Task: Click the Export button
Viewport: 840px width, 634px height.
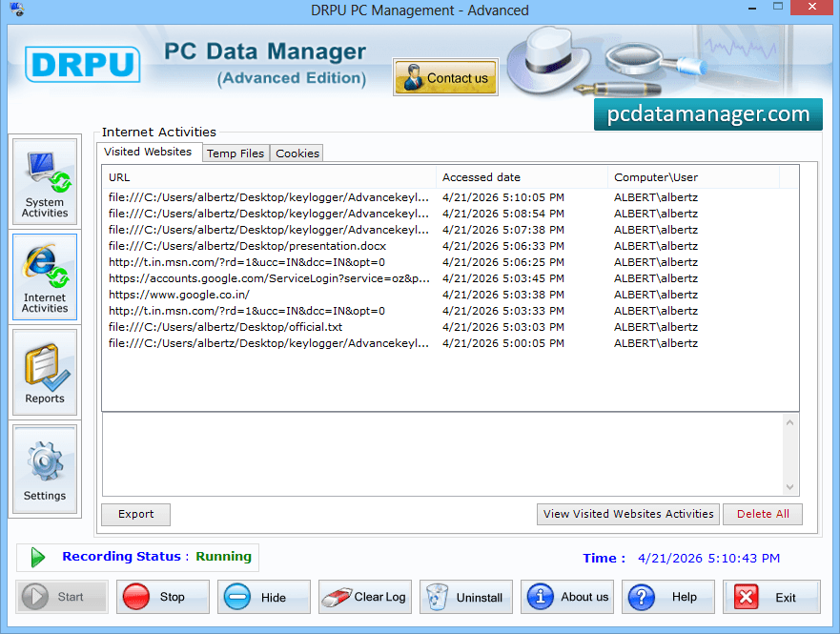Action: point(136,514)
